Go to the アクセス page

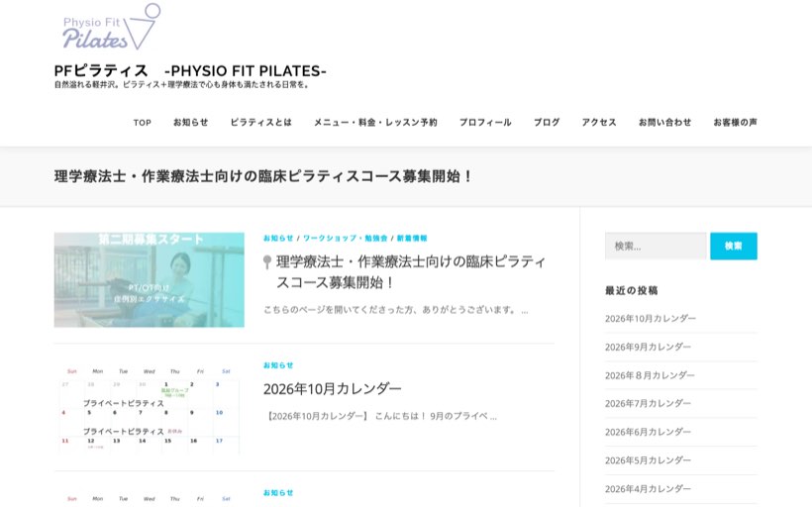(x=599, y=122)
